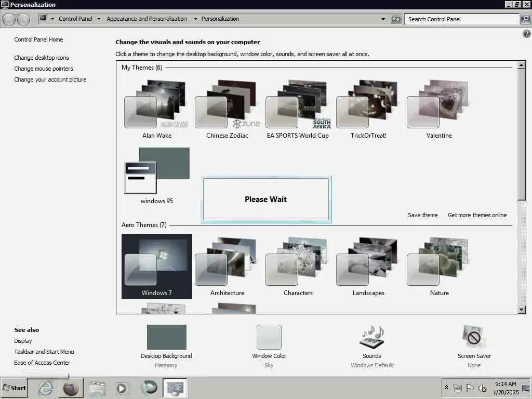Viewport: 532px width, 399px height.
Task: Click the taskbar clock showing 9:14 AM
Action: coord(506,388)
